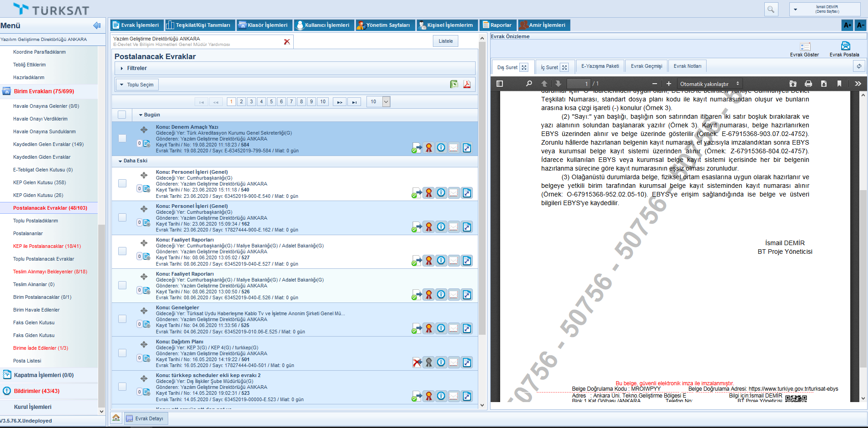This screenshot has height=428, width=868.
Task: Print the previewed document
Action: click(808, 84)
